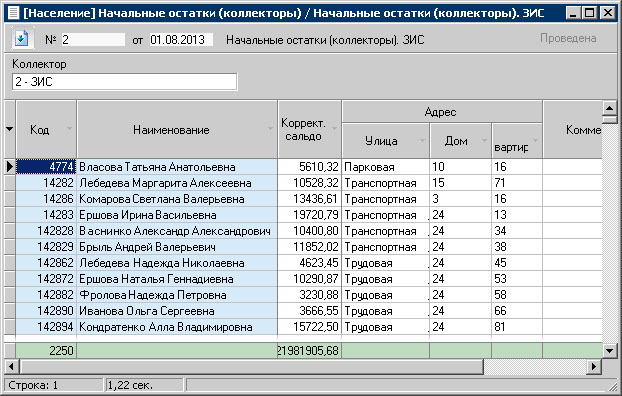This screenshot has height=396, width=622.
Task: Open the Улица column filter dropdown
Action: point(422,140)
